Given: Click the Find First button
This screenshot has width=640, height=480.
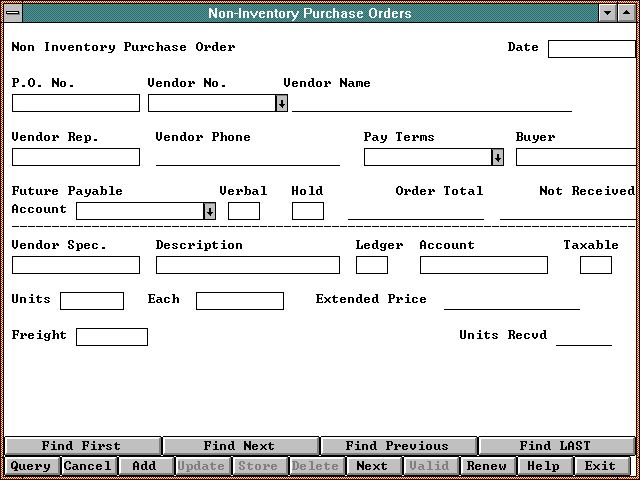Looking at the screenshot, I should click(81, 446).
